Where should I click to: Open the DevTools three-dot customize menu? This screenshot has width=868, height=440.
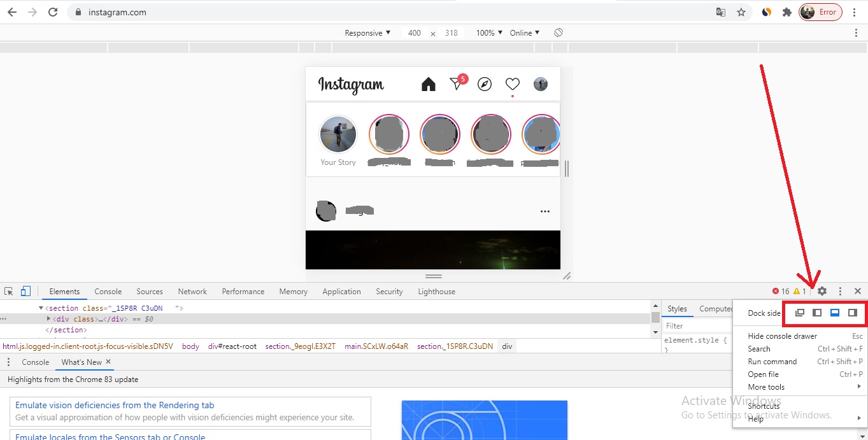(840, 291)
